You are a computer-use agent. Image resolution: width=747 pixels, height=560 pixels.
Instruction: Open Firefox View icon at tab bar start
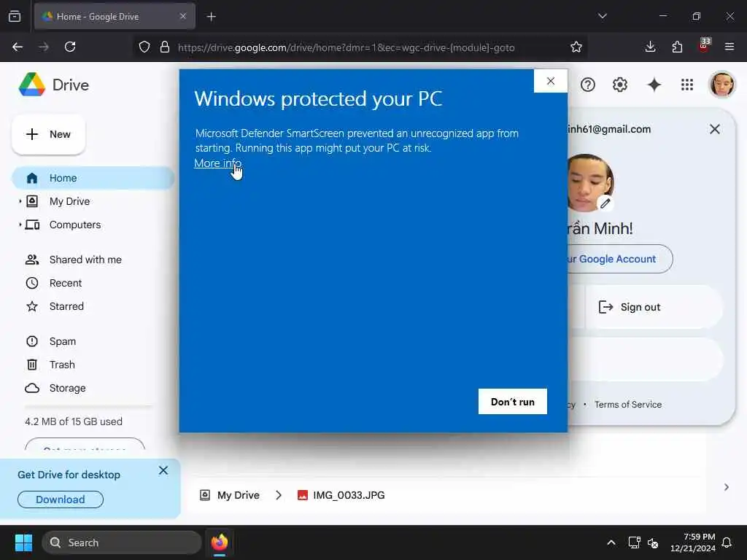(x=15, y=16)
